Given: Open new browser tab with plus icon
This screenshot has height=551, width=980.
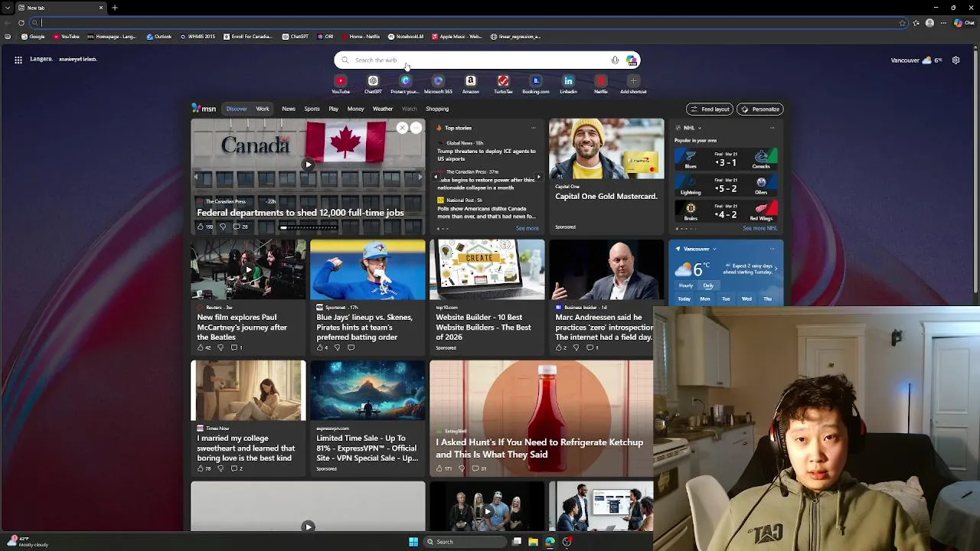Looking at the screenshot, I should (x=115, y=8).
